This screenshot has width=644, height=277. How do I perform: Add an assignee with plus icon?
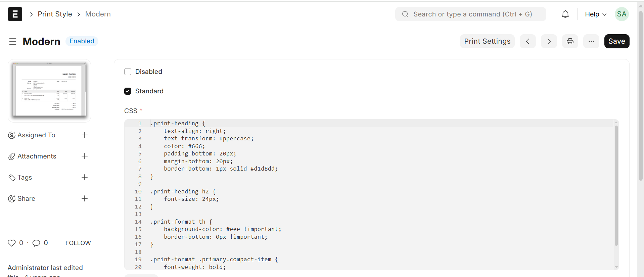coord(85,135)
